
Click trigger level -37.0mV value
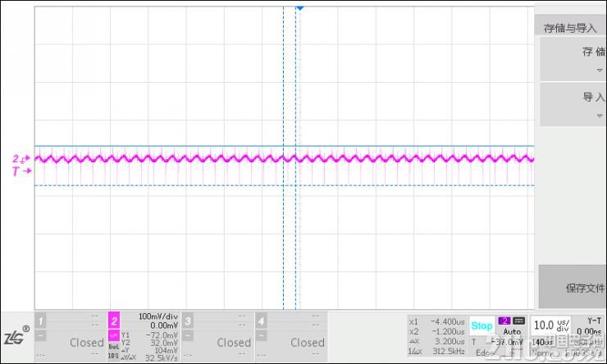point(508,342)
